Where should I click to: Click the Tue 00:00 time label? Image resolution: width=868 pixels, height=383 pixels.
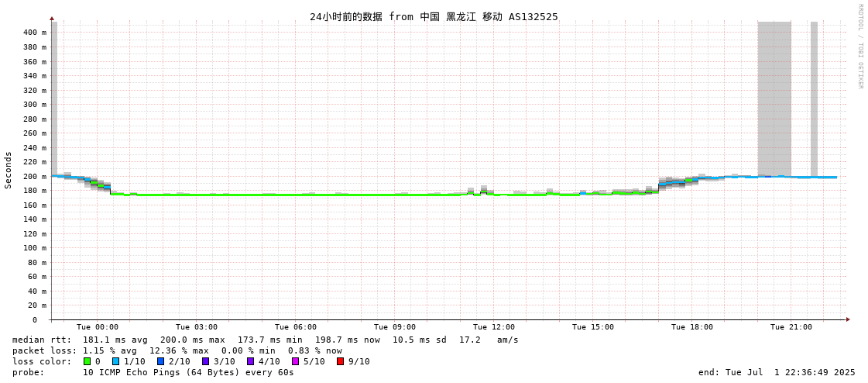click(98, 327)
